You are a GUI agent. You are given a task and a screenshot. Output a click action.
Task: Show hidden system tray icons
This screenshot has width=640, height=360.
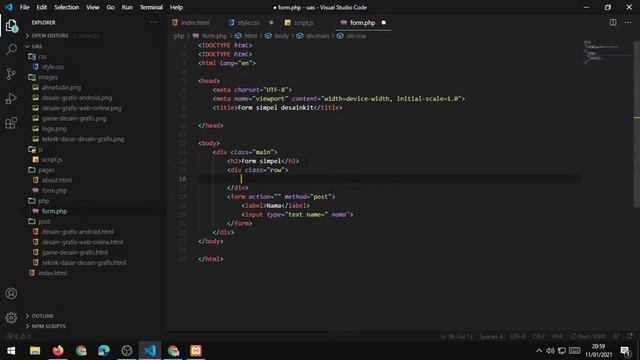pos(539,351)
